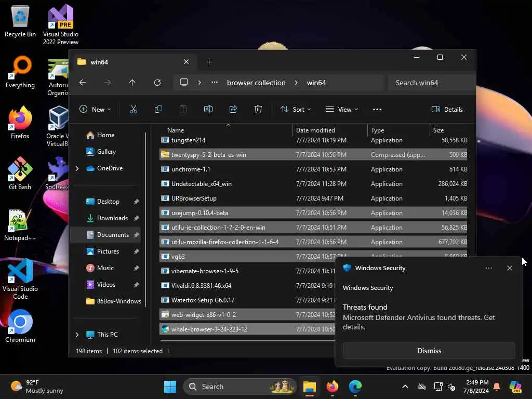Select the Waterfox Setup G6.0.17 file
This screenshot has height=399, width=532.
coord(247,300)
